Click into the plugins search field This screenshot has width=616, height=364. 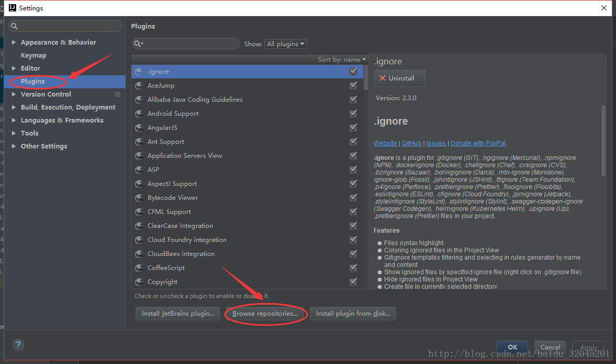point(186,44)
